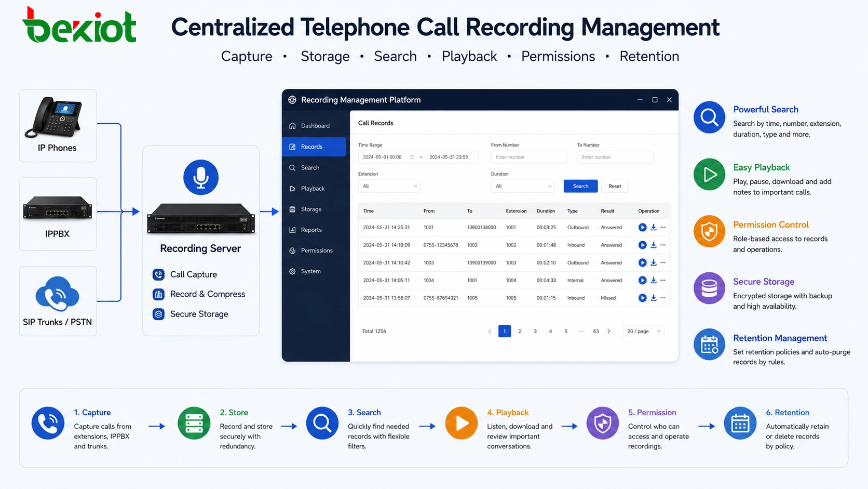Click the Recording Server microphone icon

coord(201,177)
